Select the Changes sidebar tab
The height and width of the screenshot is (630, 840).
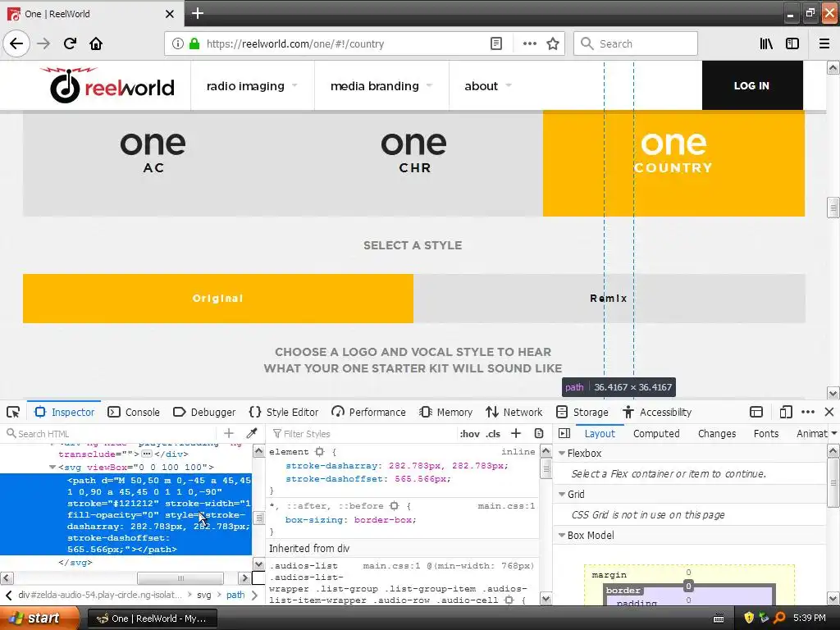point(717,433)
